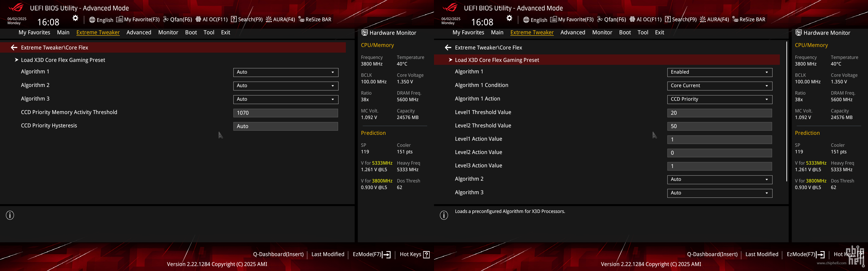Viewport: 868px width, 271px height.
Task: Click the back arrow in left Core Flex screen
Action: pyautogui.click(x=14, y=47)
